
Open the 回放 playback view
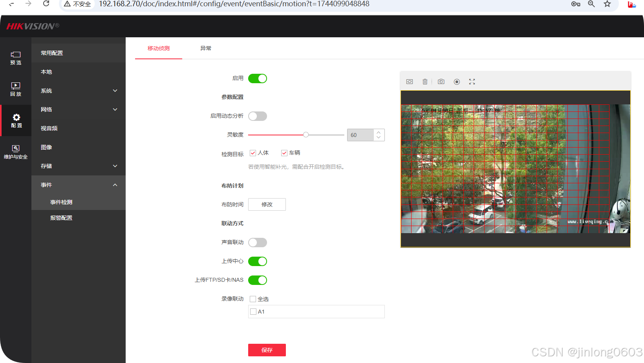(x=16, y=89)
